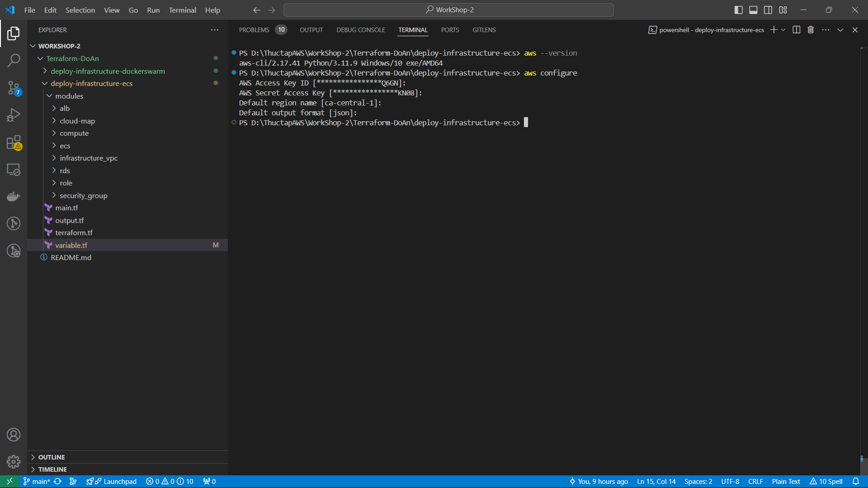Viewport: 868px width, 488px height.
Task: Switch to the OUTPUT tab
Action: [311, 30]
